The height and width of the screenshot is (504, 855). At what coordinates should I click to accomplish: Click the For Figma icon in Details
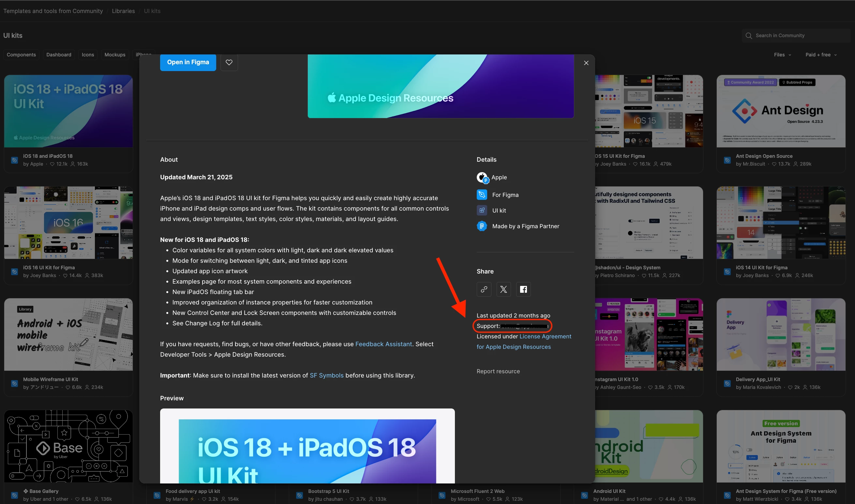(482, 195)
